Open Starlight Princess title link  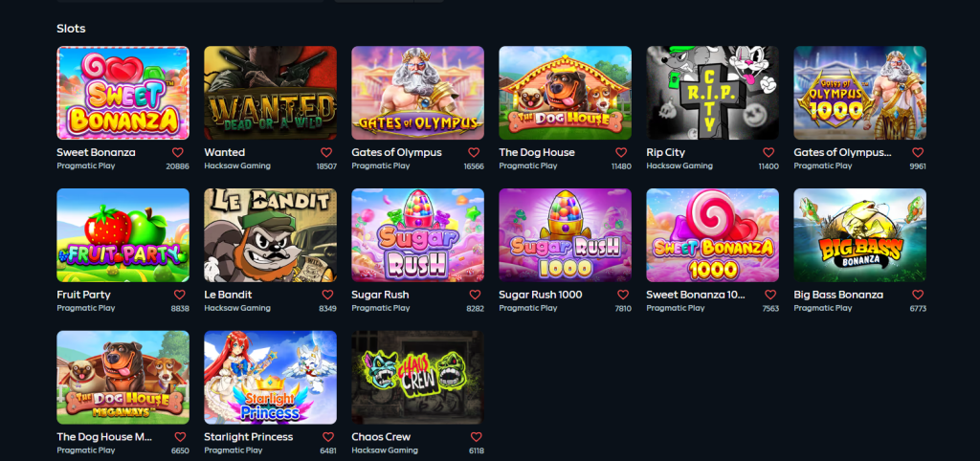pos(249,437)
